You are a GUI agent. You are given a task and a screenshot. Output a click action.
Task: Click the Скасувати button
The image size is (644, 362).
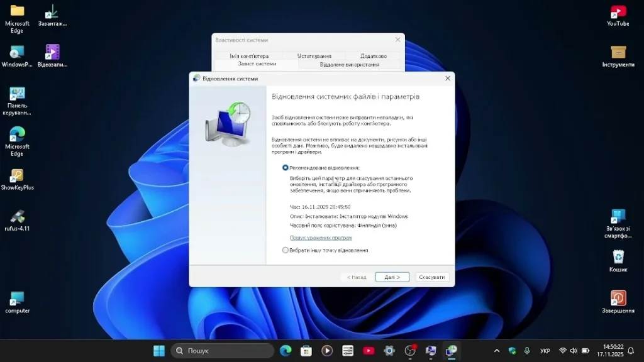pos(431,277)
